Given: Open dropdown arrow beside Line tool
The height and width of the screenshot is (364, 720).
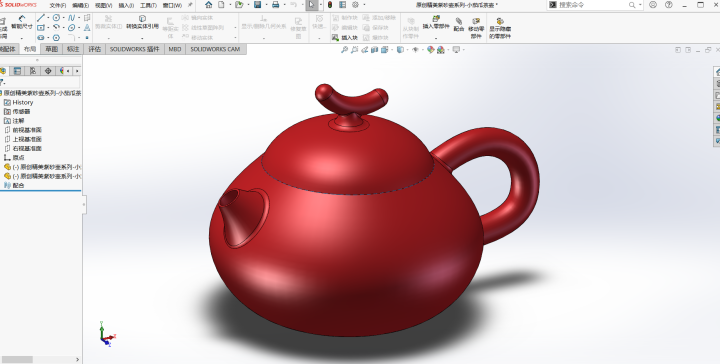Looking at the screenshot, I should coord(48,18).
